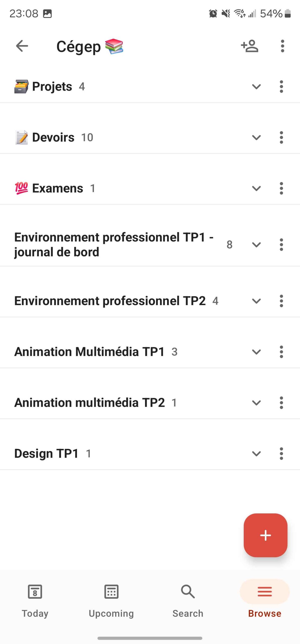The width and height of the screenshot is (300, 644).
Task: Tap the red add task button
Action: click(x=265, y=535)
